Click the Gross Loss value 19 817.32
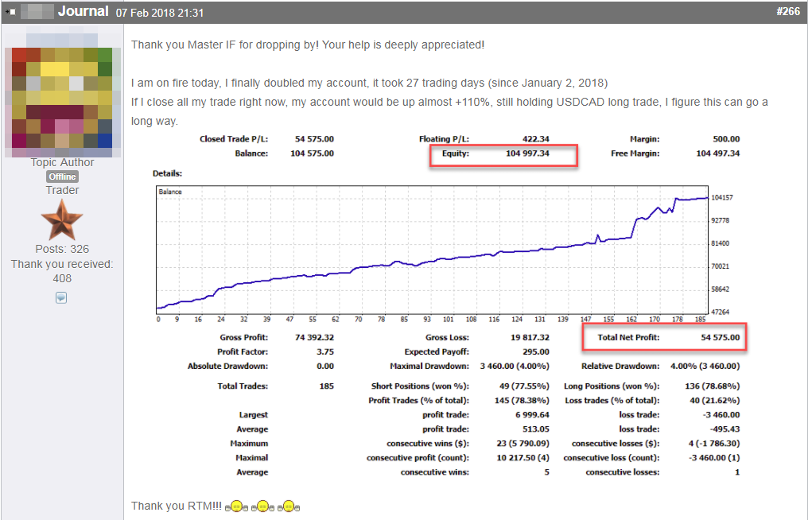Screen dimensions: 812x520 (530, 337)
